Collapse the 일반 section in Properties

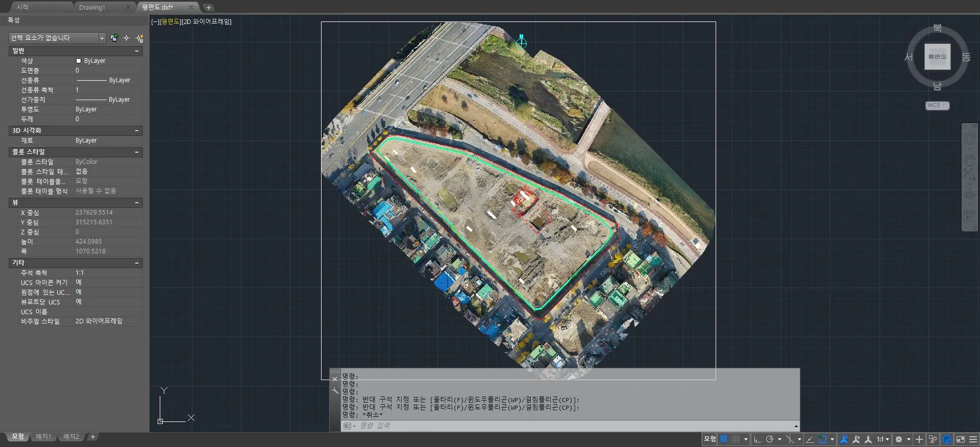click(137, 51)
